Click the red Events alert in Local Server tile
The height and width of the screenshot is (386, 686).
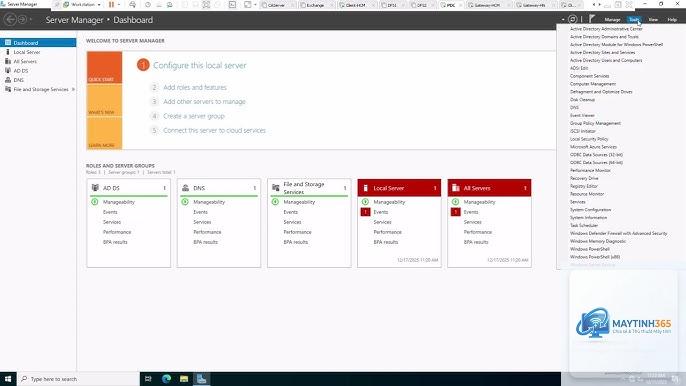click(365, 212)
